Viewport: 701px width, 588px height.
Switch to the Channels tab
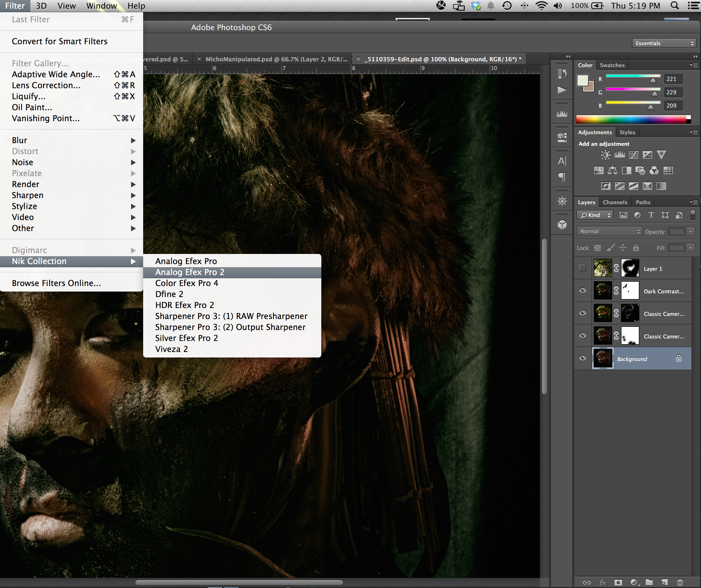pyautogui.click(x=615, y=202)
